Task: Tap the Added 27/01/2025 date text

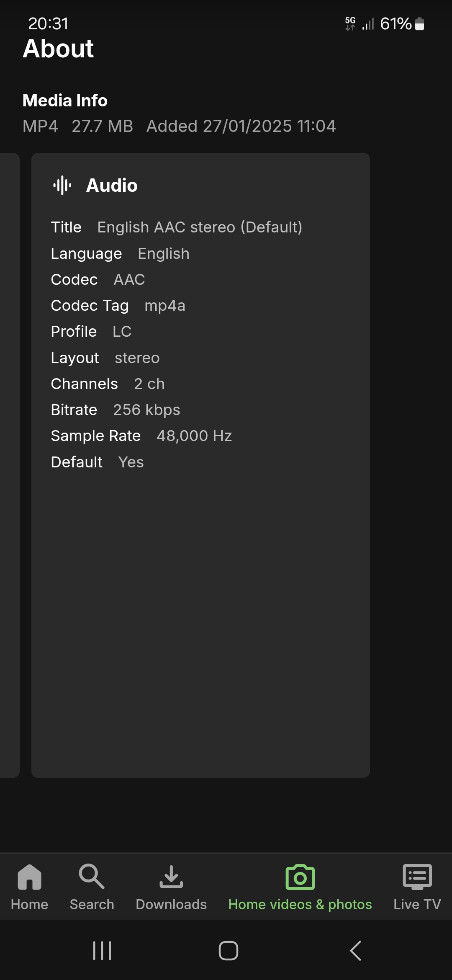Action: point(241,126)
